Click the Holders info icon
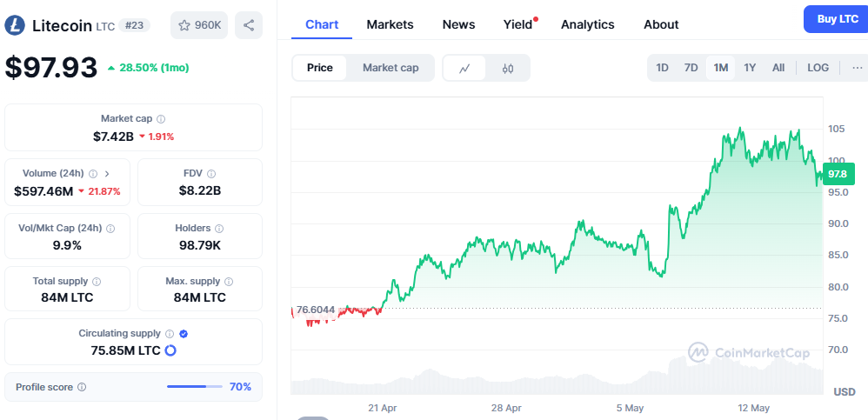This screenshot has width=868, height=420. (219, 228)
